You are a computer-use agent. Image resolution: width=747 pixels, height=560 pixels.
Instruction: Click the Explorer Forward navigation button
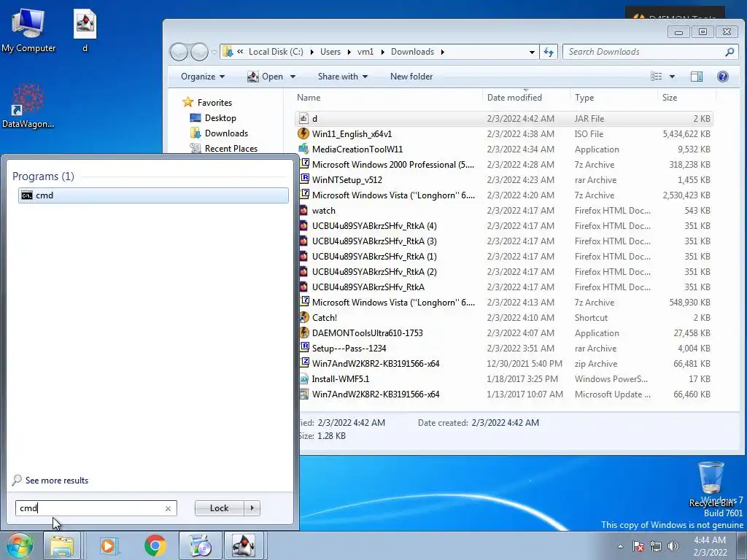coord(199,52)
